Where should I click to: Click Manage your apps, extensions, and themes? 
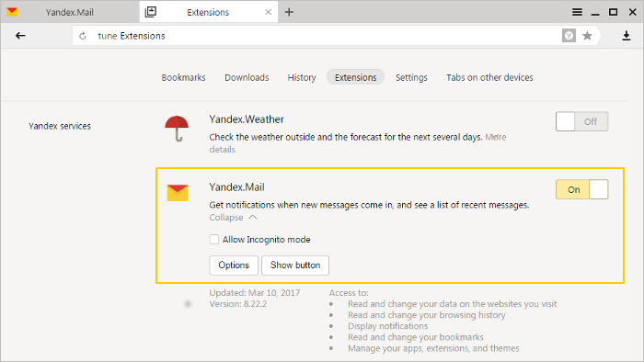[x=433, y=348]
